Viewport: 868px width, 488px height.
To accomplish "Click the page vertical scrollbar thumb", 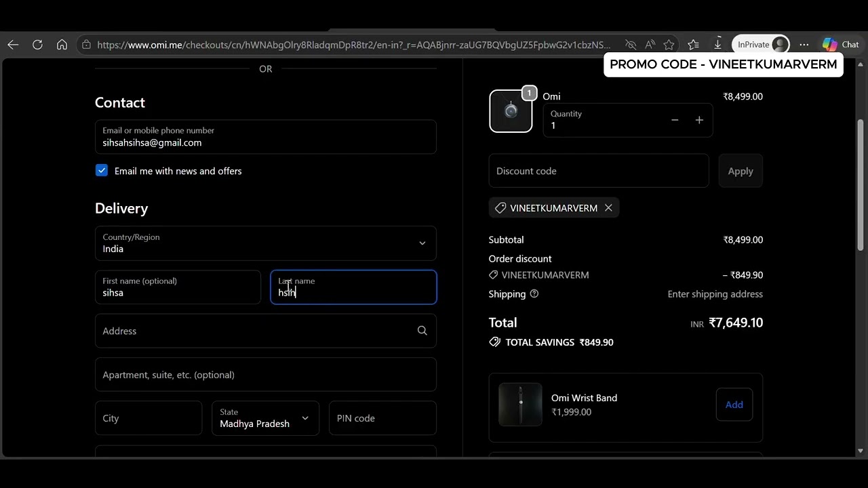I will click(861, 184).
